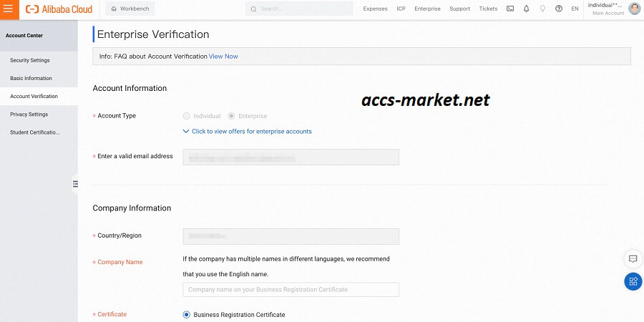Viewport: 644px width, 322px height.
Task: Open the ICP menu item
Action: click(x=401, y=9)
